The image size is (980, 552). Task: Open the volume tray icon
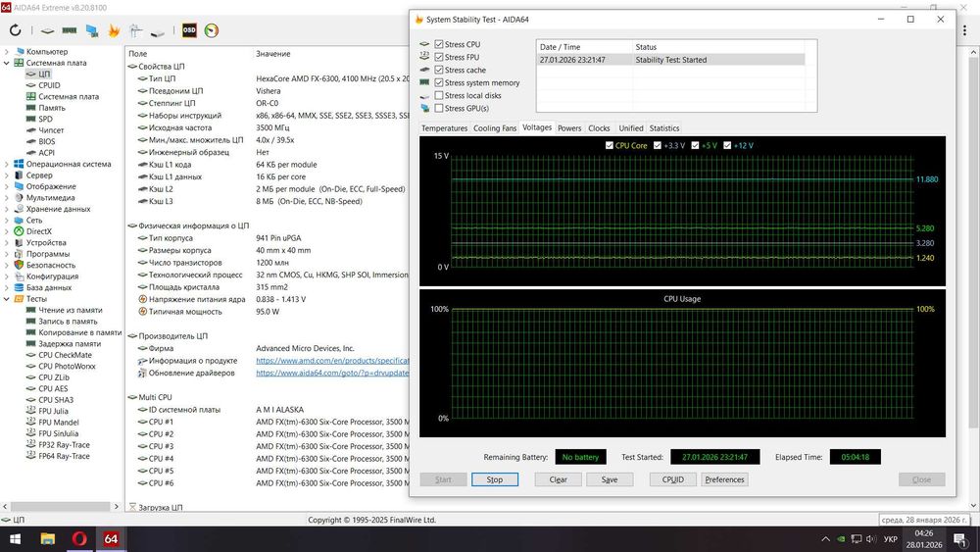click(871, 539)
